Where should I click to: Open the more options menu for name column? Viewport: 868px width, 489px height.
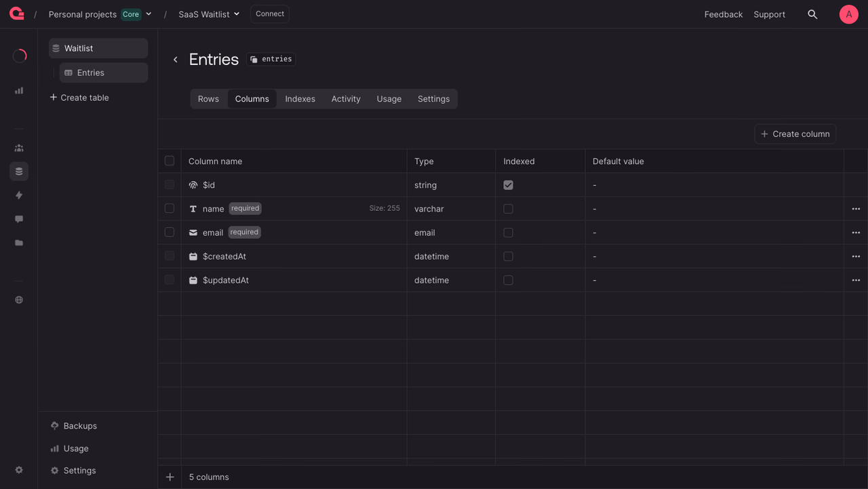[x=856, y=209]
